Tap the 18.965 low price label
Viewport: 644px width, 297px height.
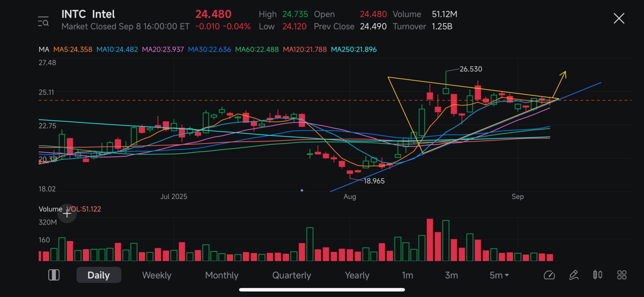[374, 181]
